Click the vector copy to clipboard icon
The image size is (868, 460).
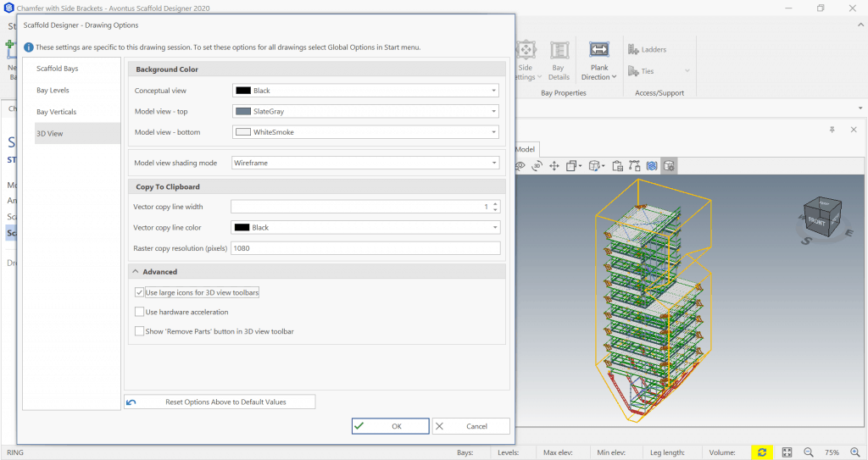(634, 166)
